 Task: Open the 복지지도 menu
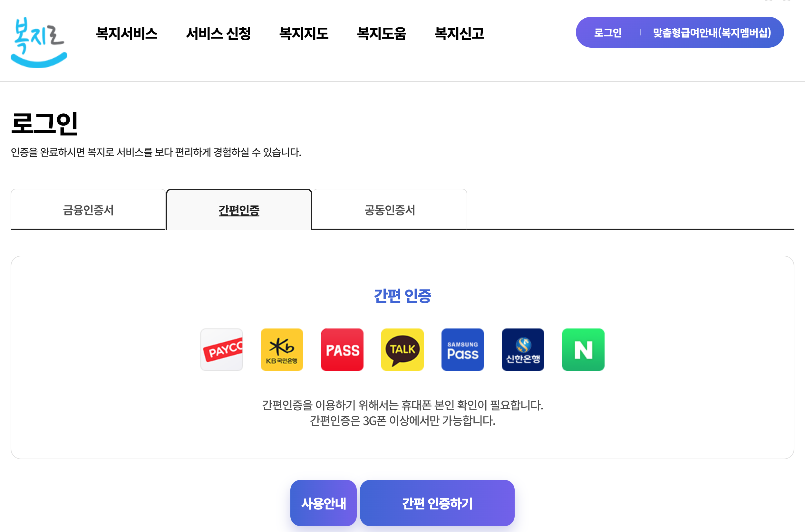click(x=304, y=33)
